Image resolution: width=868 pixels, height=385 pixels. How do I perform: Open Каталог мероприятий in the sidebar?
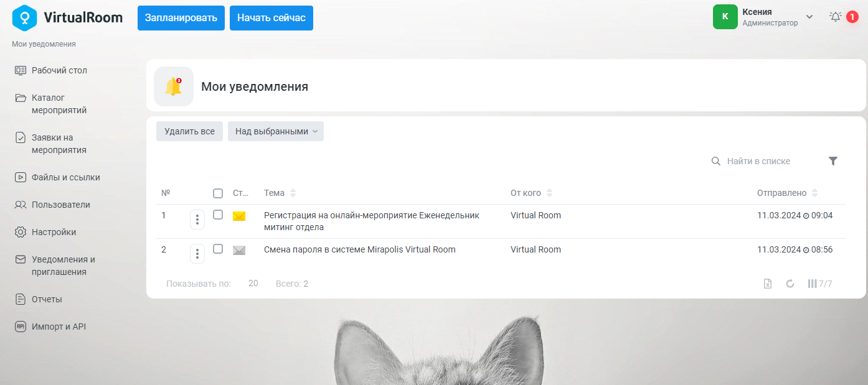point(59,104)
